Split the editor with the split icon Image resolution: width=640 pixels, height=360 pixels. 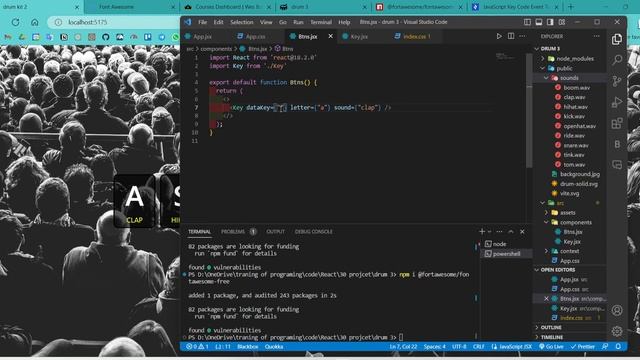(x=511, y=36)
